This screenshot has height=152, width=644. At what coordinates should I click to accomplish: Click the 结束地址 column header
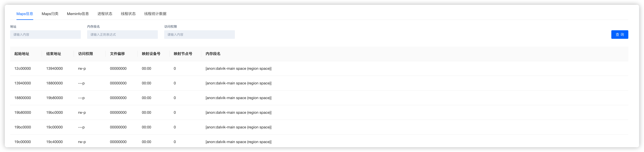(54, 54)
